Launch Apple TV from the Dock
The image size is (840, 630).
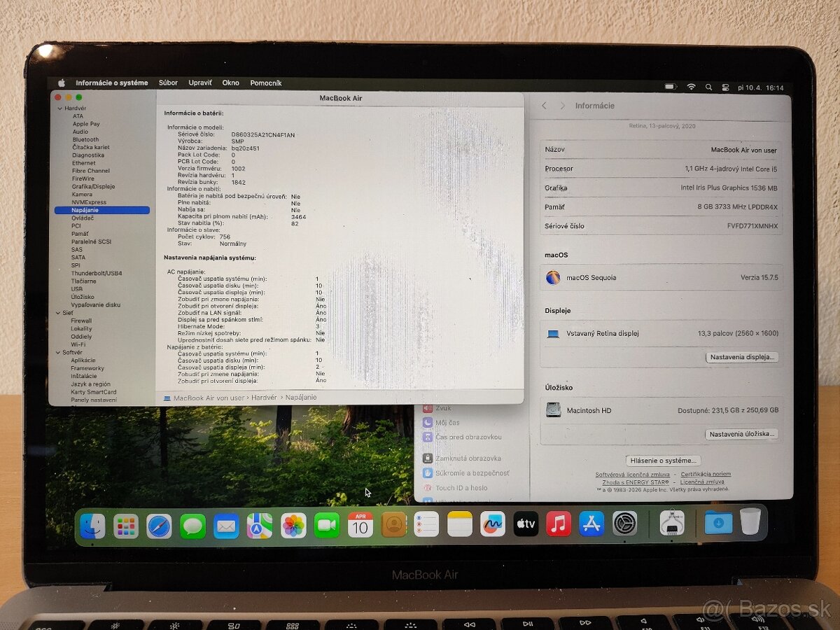coord(526,524)
